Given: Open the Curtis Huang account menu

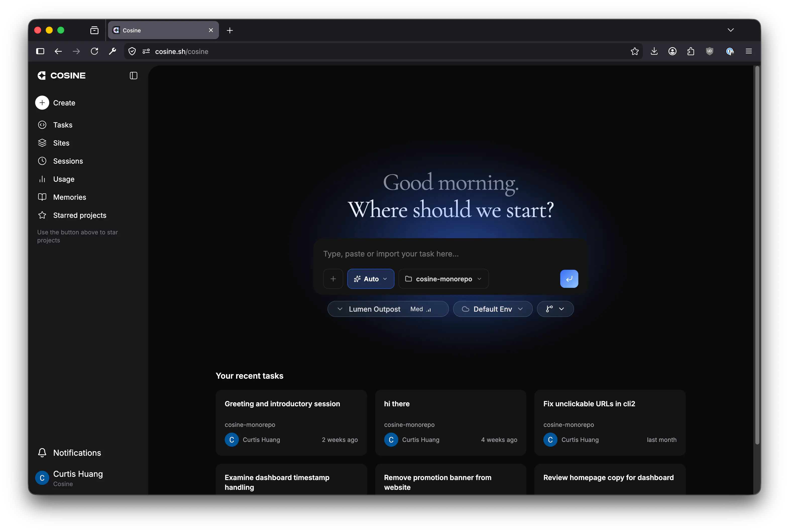Looking at the screenshot, I should pos(78,478).
